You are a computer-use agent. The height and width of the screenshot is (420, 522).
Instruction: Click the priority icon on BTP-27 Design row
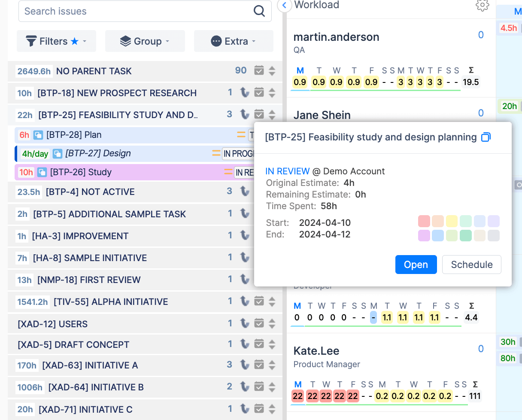(216, 153)
